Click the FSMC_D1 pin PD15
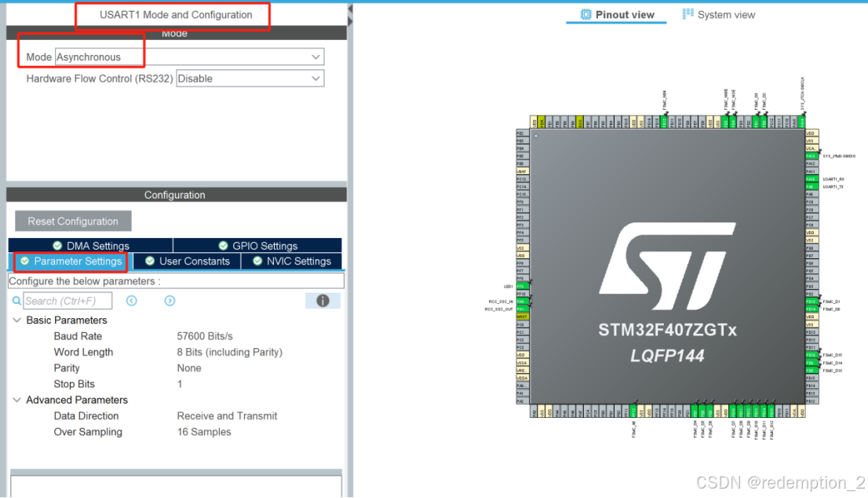Image resolution: width=868 pixels, height=498 pixels. [811, 302]
